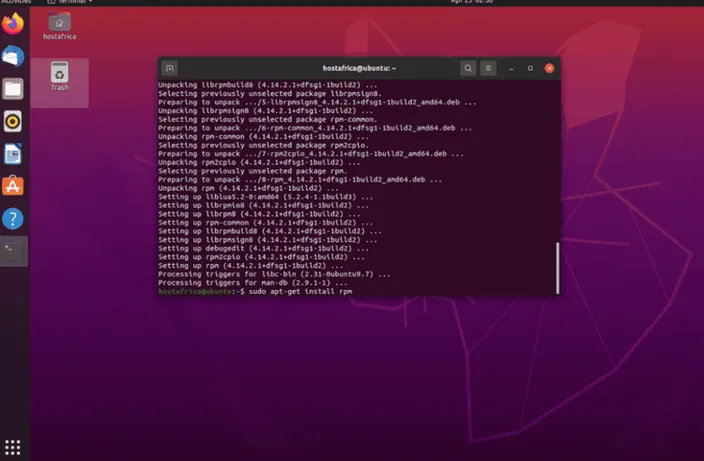The height and width of the screenshot is (461, 704).
Task: Click the 'Processing triggers for man-db' line
Action: 253,283
